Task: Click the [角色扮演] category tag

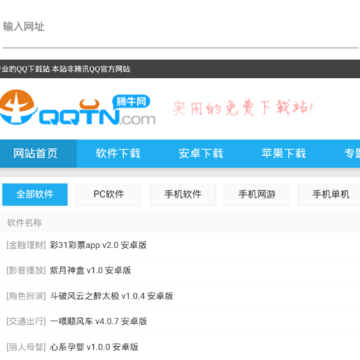Action: click(26, 296)
